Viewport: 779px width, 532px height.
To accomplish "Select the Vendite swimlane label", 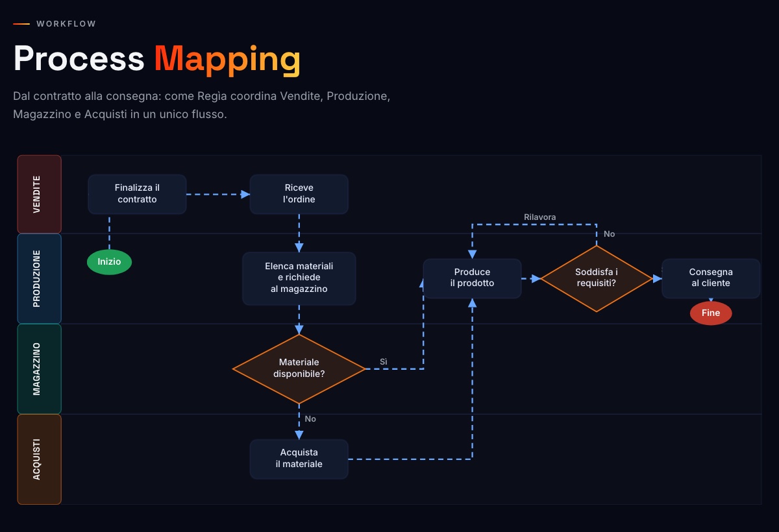I will click(39, 194).
